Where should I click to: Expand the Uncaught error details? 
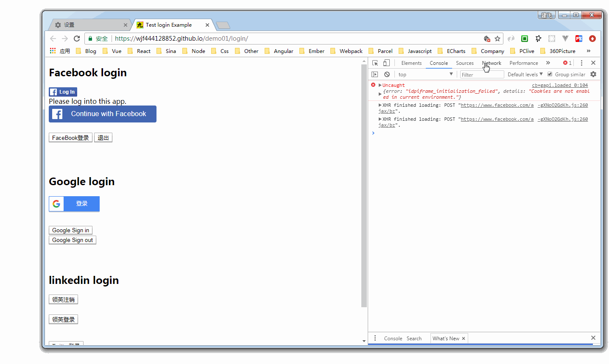[380, 85]
